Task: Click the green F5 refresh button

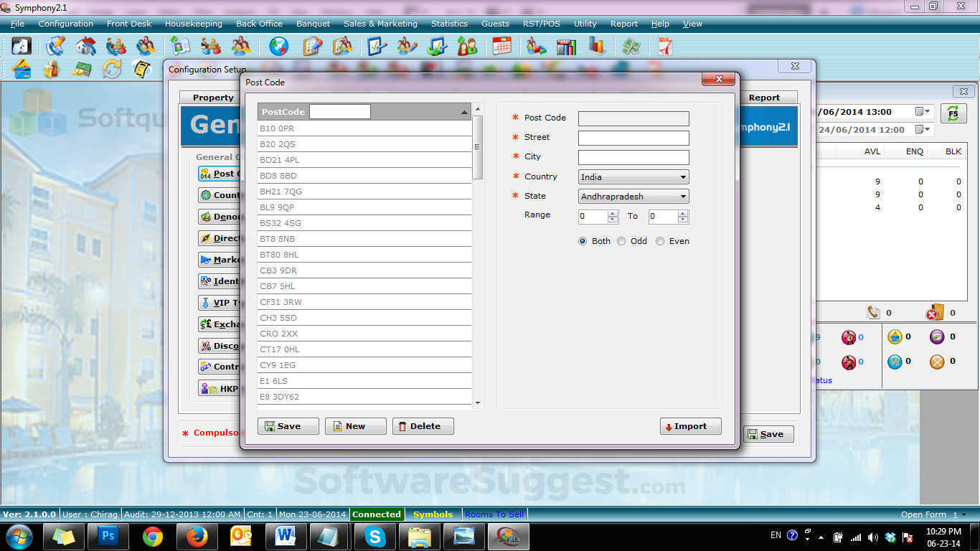Action: [953, 113]
